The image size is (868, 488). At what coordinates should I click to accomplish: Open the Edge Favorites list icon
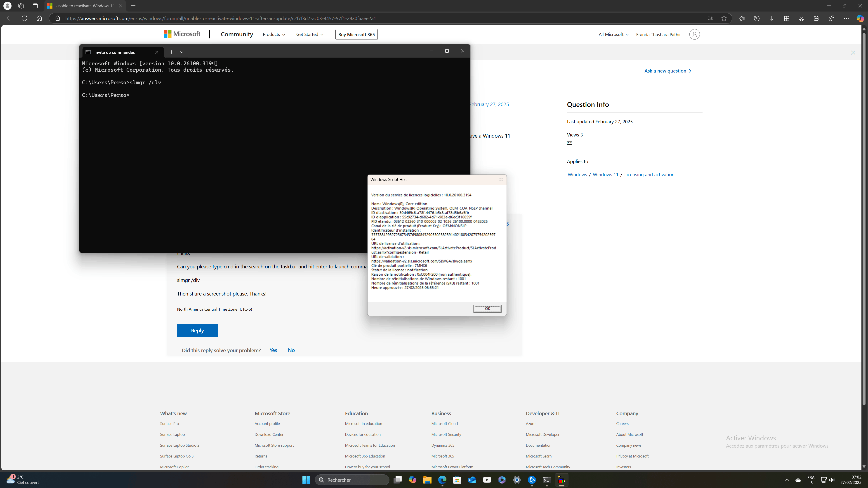coord(742,18)
